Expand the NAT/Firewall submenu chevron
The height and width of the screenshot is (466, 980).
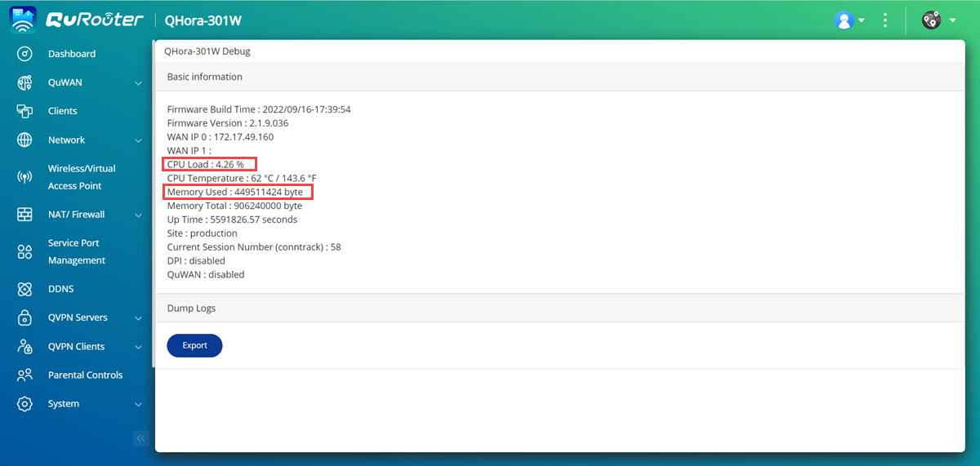click(x=139, y=215)
